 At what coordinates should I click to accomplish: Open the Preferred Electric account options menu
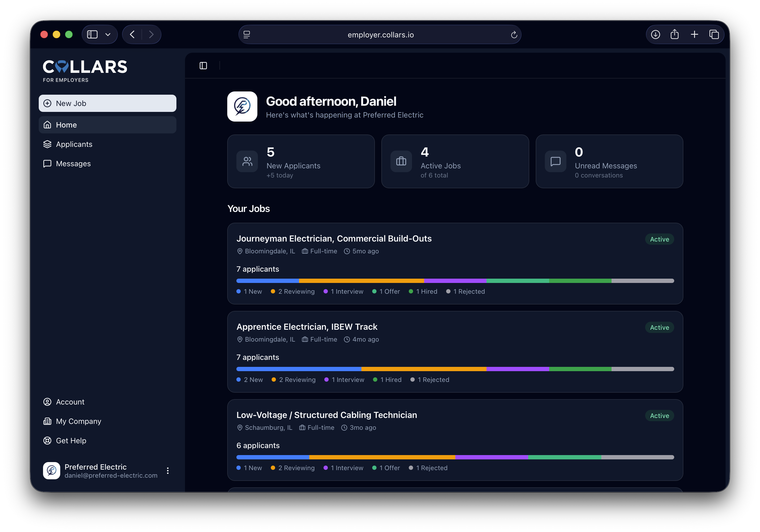click(168, 471)
